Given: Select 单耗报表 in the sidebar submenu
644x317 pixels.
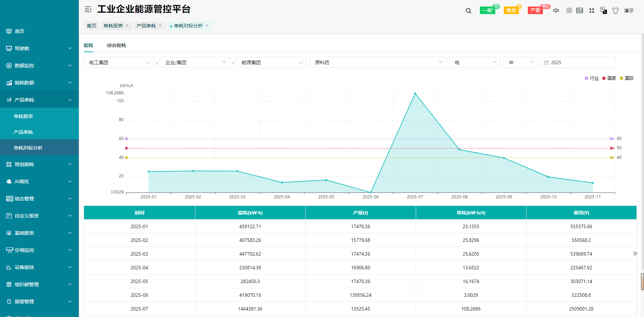Looking at the screenshot, I should click(x=23, y=116).
